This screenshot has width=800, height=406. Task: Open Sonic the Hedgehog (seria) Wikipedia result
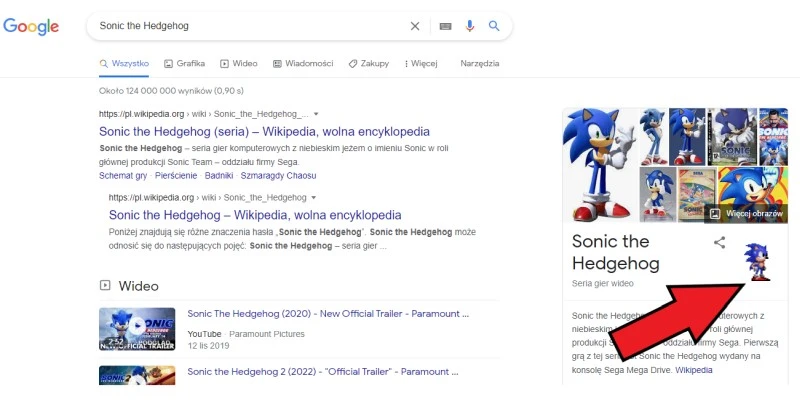264,132
